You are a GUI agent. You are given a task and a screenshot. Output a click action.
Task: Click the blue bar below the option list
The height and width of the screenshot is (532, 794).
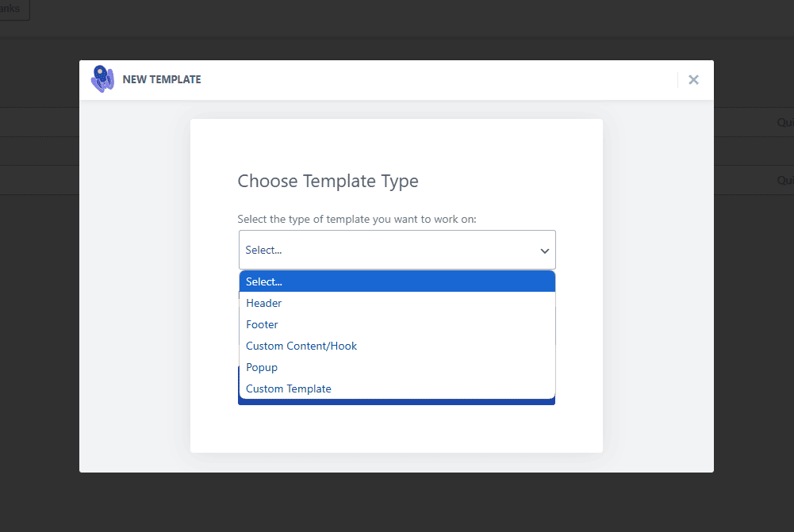click(397, 401)
